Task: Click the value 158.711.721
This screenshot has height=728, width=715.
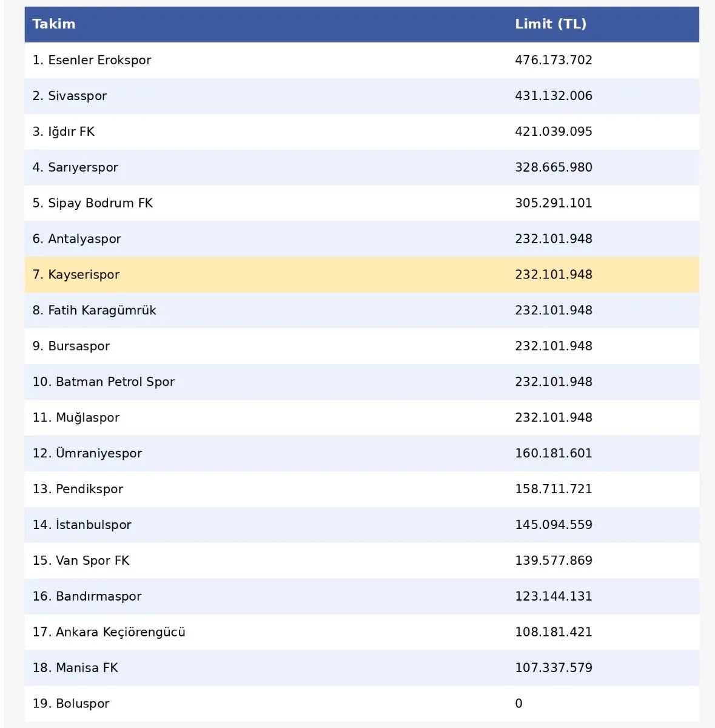Action: coord(553,489)
